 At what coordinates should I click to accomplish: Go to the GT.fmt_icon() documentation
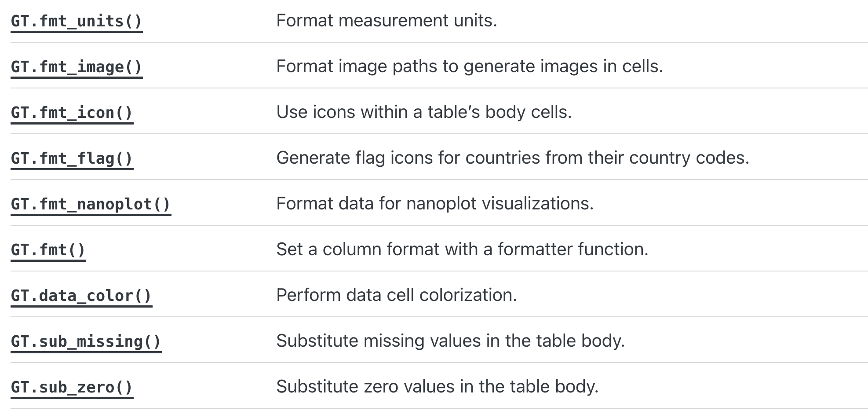(72, 113)
